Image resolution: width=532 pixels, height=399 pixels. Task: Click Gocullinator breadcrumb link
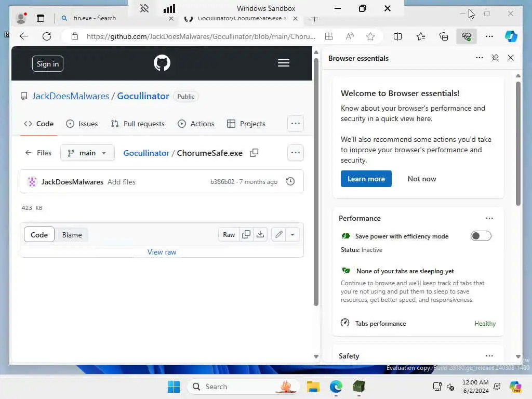coord(146,153)
